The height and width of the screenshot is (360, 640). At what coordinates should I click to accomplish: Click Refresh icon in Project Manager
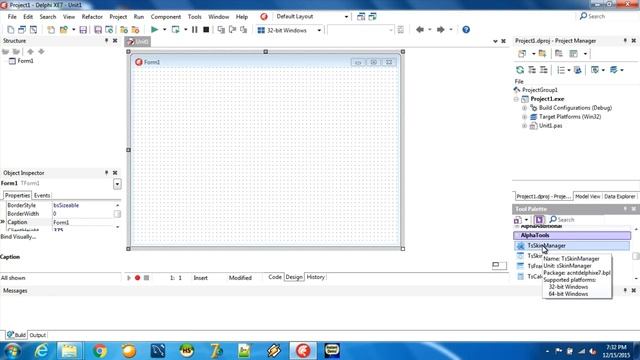pyautogui.click(x=520, y=70)
